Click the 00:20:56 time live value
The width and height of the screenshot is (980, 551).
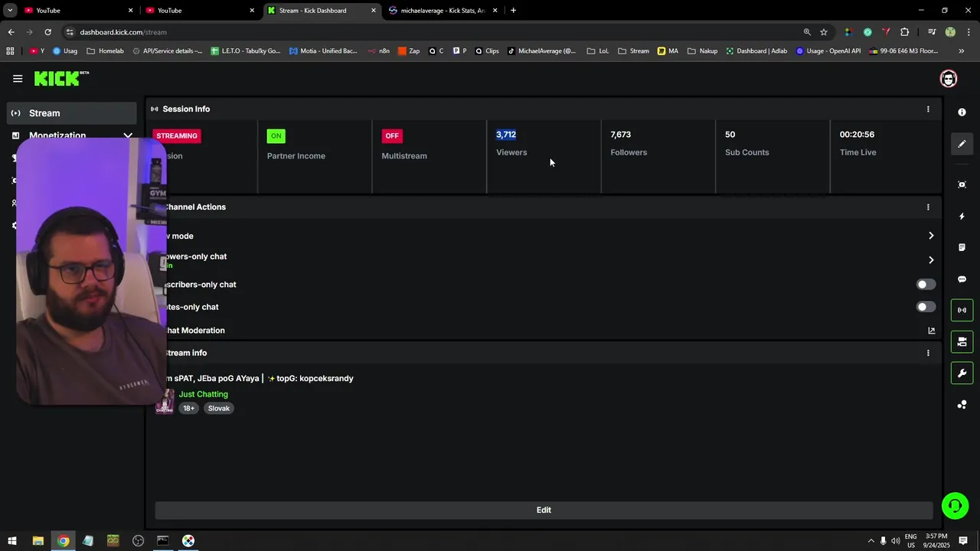(857, 135)
